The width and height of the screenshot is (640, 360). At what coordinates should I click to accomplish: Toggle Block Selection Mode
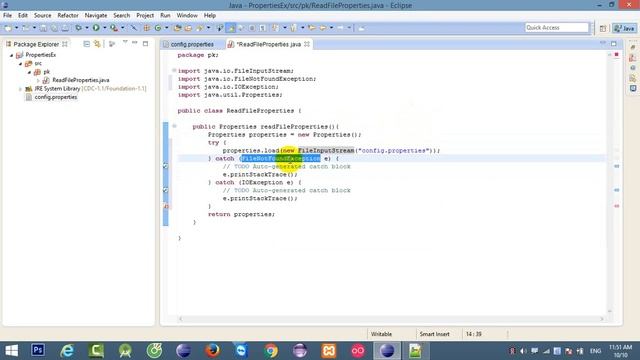(x=252, y=28)
